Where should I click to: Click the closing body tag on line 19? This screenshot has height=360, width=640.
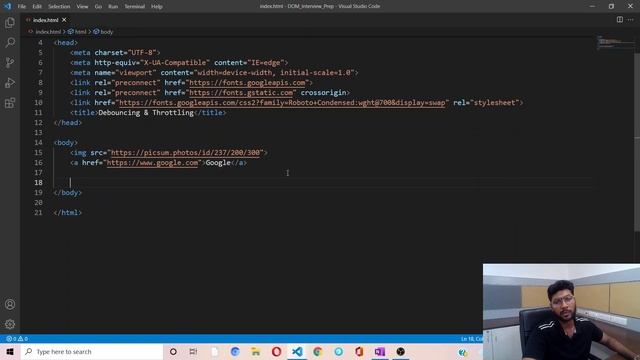coord(68,193)
